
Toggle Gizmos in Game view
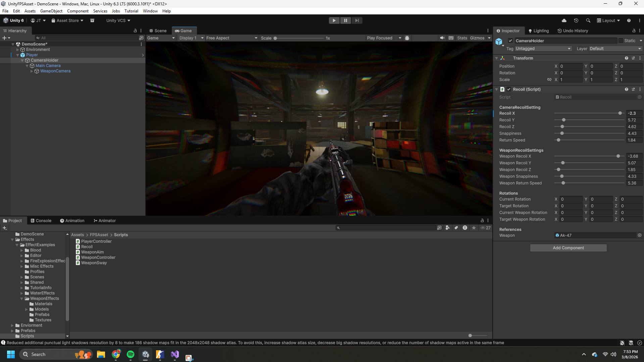point(477,38)
